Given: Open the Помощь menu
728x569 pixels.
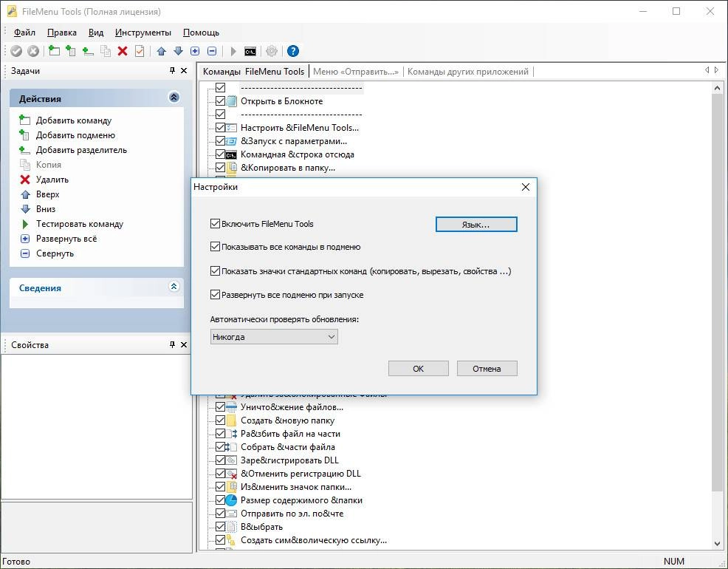Looking at the screenshot, I should [x=201, y=33].
